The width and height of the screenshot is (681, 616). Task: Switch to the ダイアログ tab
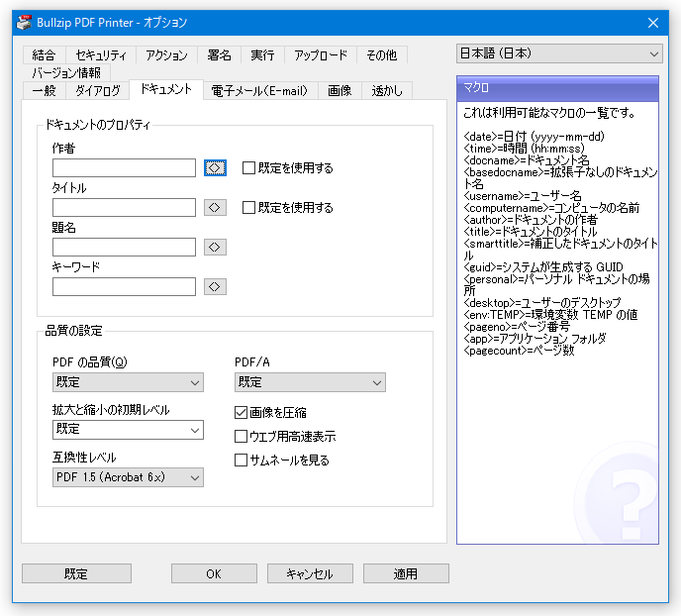coord(98,90)
